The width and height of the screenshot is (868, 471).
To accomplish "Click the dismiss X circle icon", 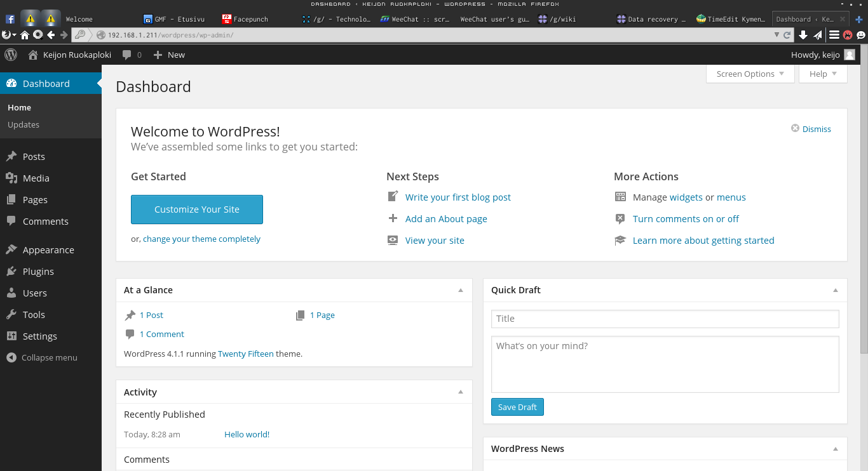I will click(795, 128).
